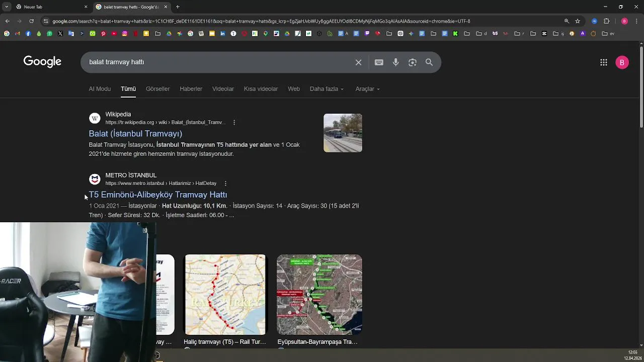Open the Balat (İstanbul Tramvayı) result link
Image resolution: width=644 pixels, height=362 pixels.
135,134
